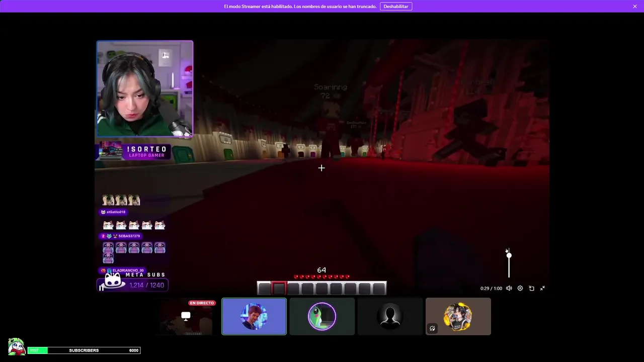The height and width of the screenshot is (362, 644).
Task: Select the silhouette avatar participant tile
Action: [x=390, y=316]
